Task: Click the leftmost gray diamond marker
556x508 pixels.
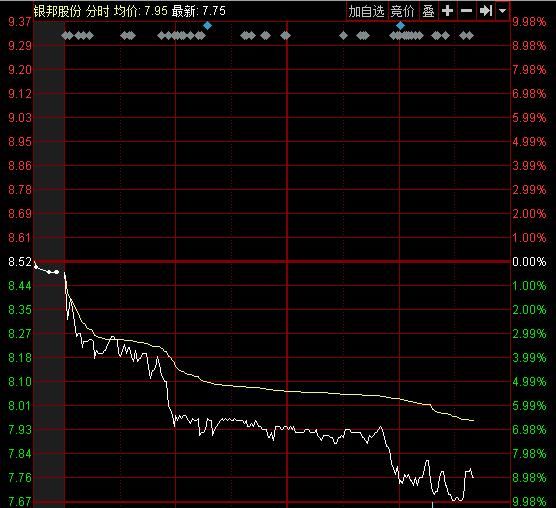Action: click(65, 35)
